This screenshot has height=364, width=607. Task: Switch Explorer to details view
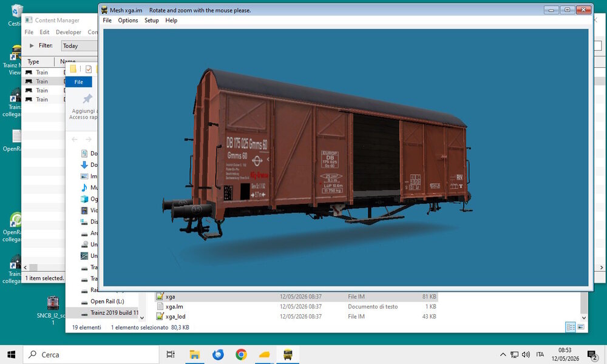click(571, 327)
